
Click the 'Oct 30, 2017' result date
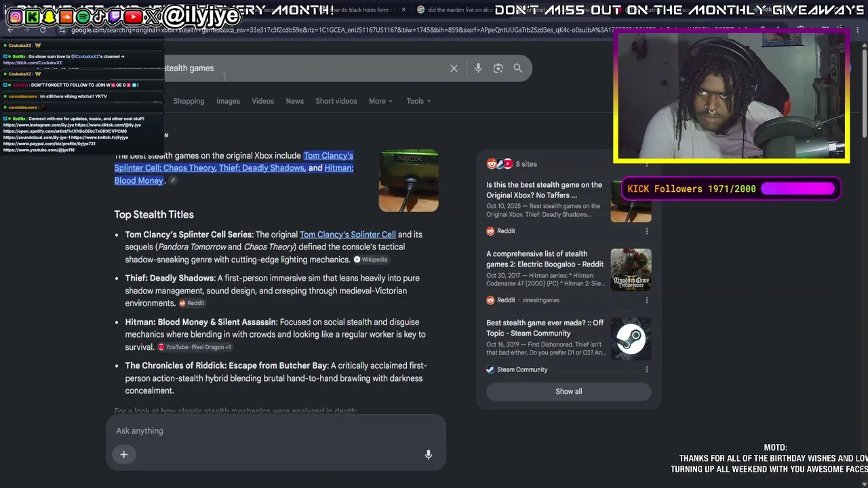tap(505, 275)
